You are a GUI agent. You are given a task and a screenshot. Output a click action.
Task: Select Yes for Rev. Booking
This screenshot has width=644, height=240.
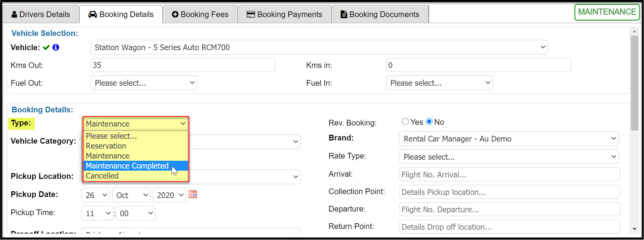click(405, 122)
